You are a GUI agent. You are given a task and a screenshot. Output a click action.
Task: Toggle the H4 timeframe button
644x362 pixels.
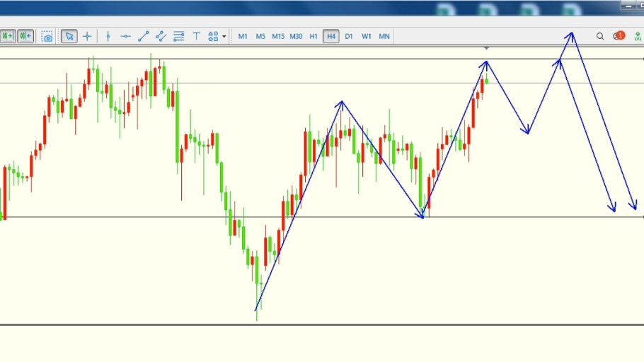point(330,36)
